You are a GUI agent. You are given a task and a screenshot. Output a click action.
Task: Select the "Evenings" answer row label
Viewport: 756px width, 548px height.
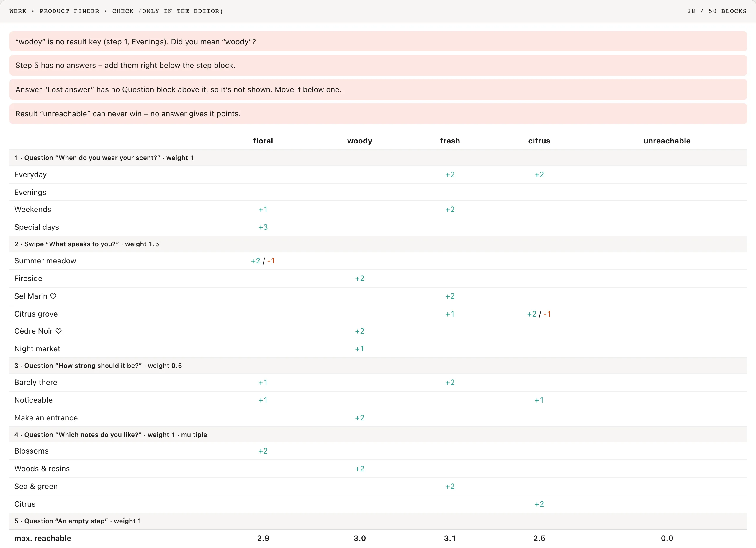pos(30,192)
